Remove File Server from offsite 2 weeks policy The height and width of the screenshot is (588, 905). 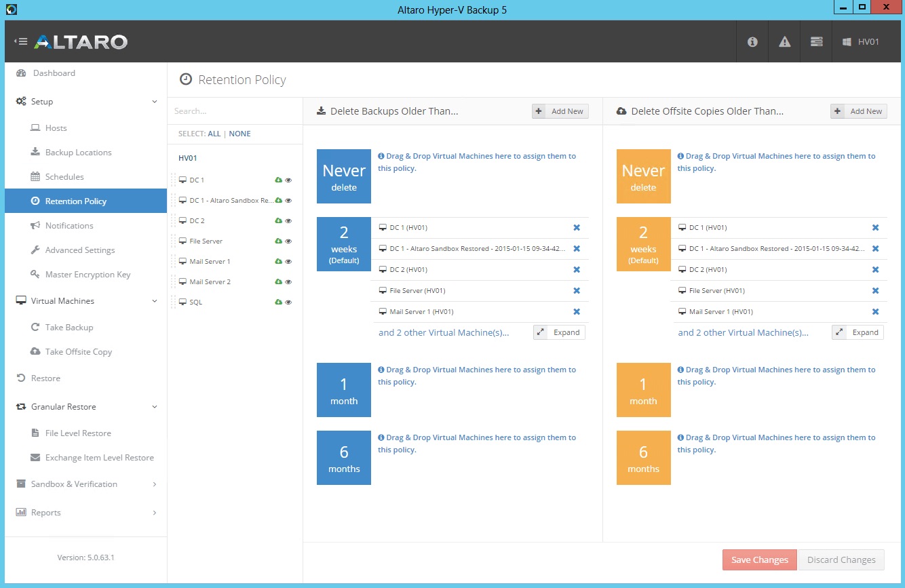(x=876, y=291)
